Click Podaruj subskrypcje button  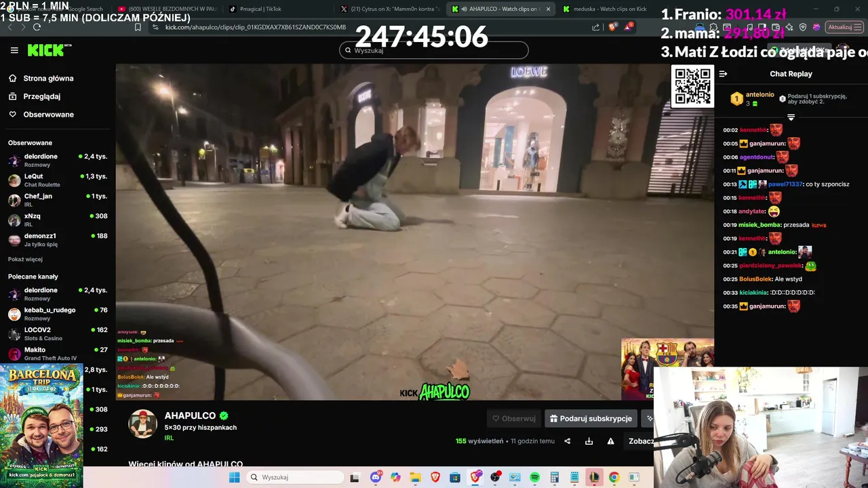pos(591,418)
